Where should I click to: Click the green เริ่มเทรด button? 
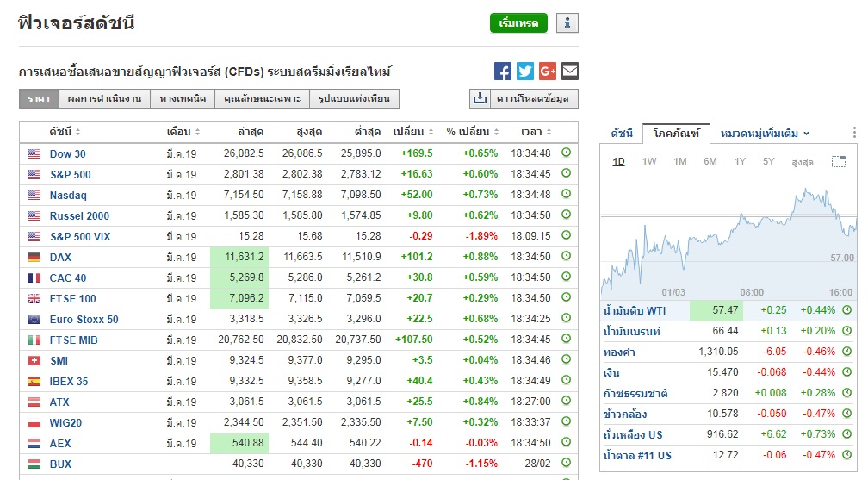coord(518,23)
